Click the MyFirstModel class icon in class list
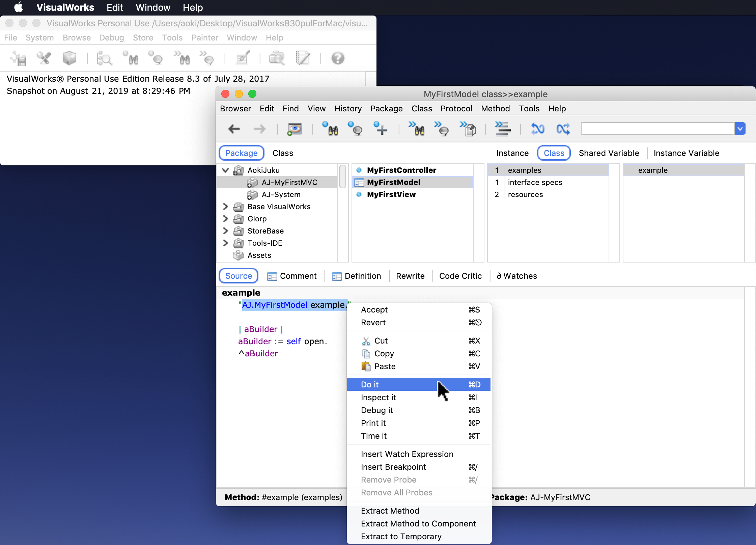 359,183
